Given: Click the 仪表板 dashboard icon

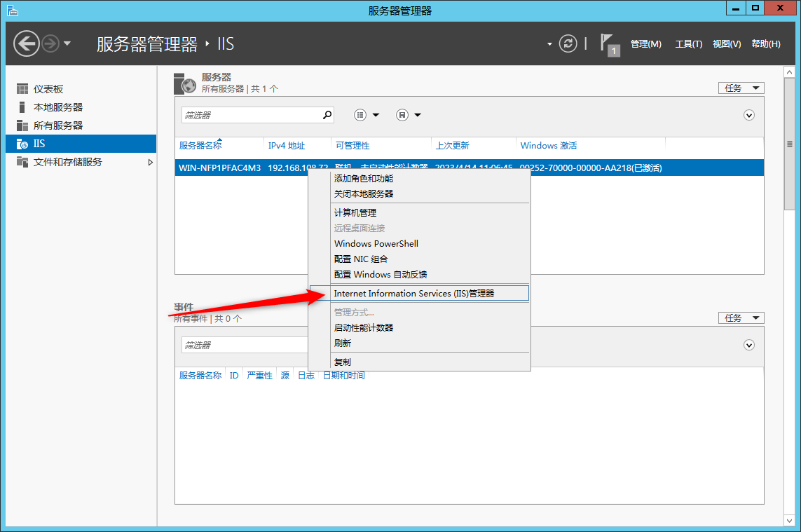Looking at the screenshot, I should pyautogui.click(x=22, y=89).
